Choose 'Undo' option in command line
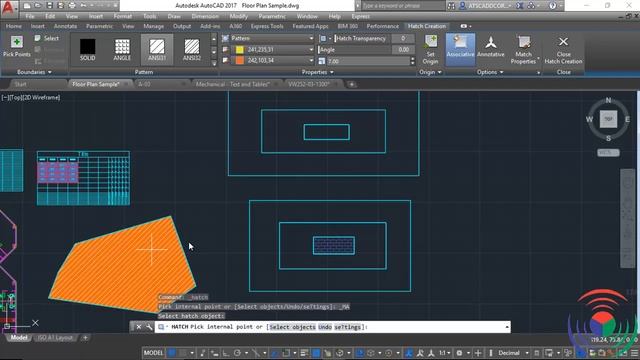 [325, 327]
